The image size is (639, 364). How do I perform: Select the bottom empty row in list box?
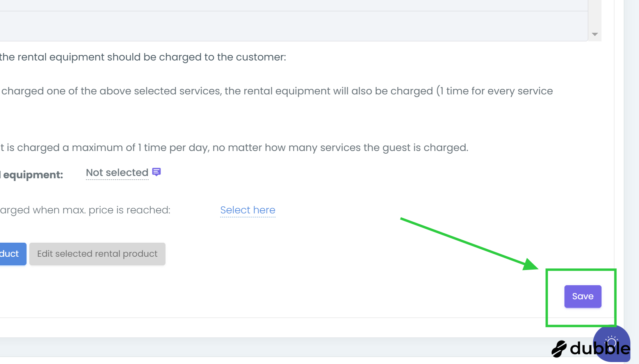point(293,26)
